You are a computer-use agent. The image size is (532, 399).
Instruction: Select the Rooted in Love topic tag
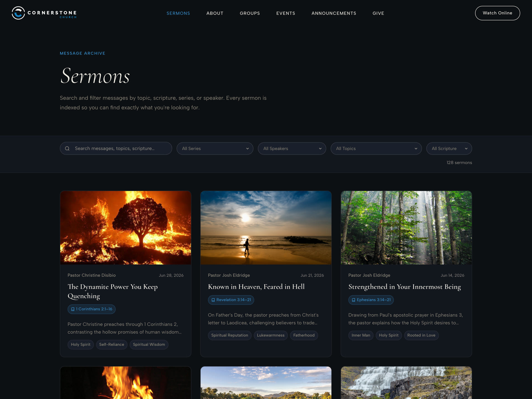(x=421, y=336)
